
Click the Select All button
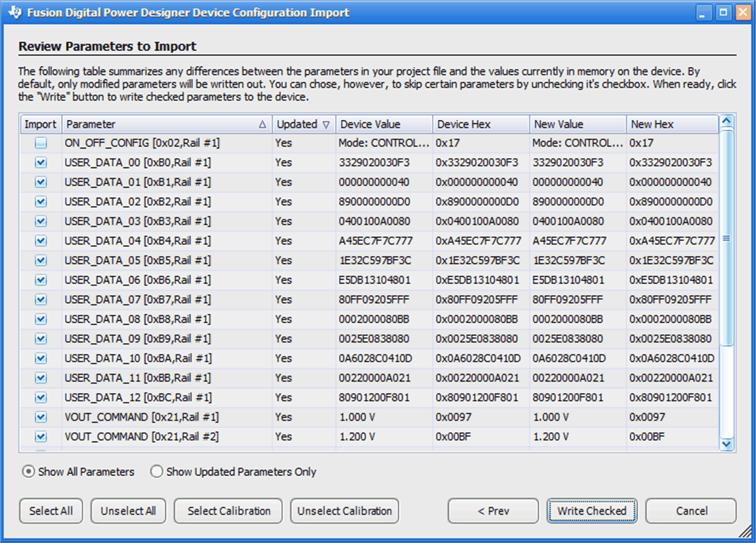[x=51, y=511]
